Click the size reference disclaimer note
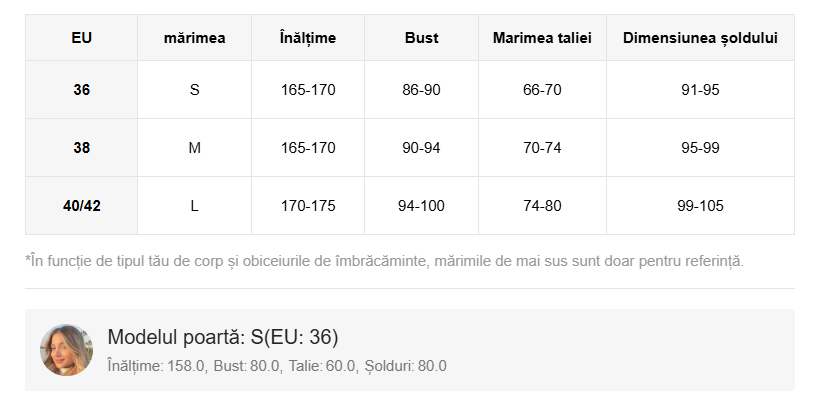Viewport: 813px width, 409px height. tap(385, 261)
